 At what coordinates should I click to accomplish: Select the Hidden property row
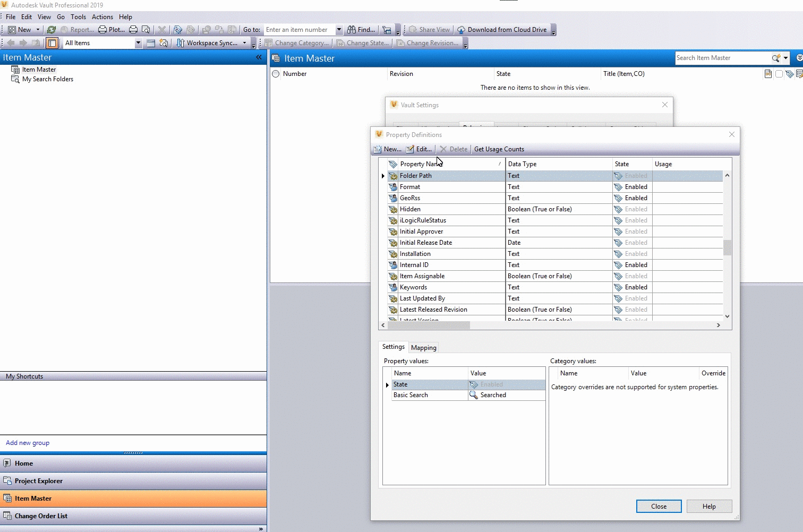click(555, 209)
